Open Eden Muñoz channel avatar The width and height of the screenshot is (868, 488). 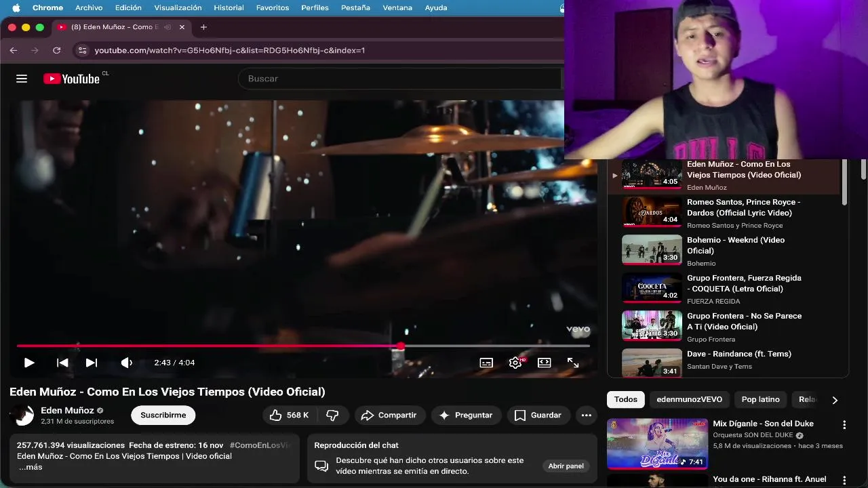click(x=22, y=415)
